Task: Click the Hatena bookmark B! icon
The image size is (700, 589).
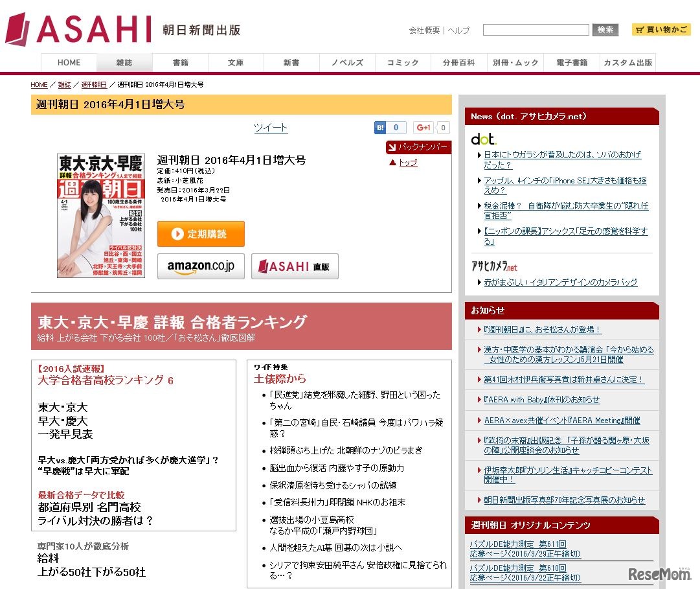Action: (381, 128)
